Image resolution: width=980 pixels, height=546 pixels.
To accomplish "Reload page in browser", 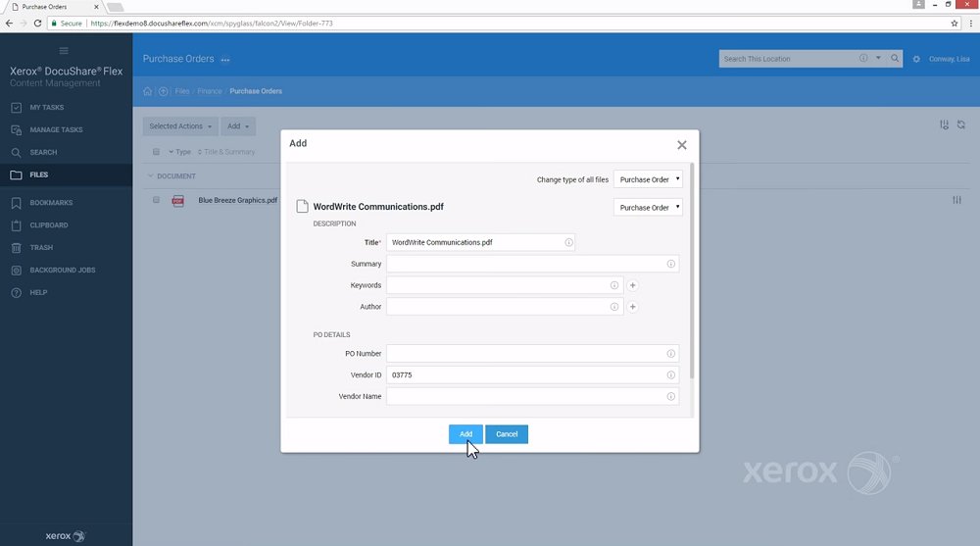I will pos(37,24).
